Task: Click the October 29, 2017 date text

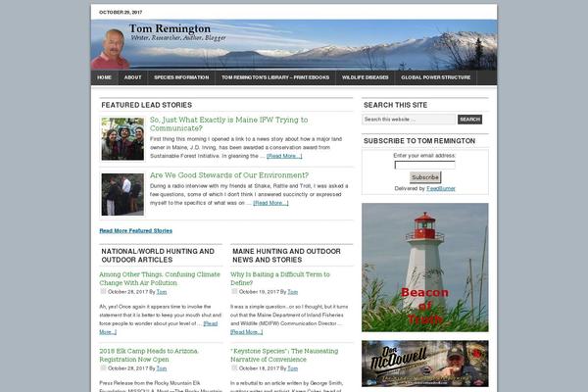Action: 121,13
